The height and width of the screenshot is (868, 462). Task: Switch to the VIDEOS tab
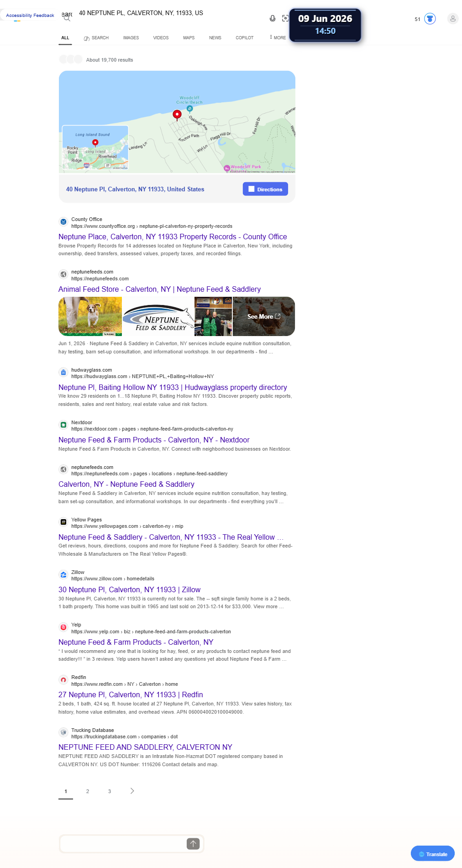coord(161,38)
